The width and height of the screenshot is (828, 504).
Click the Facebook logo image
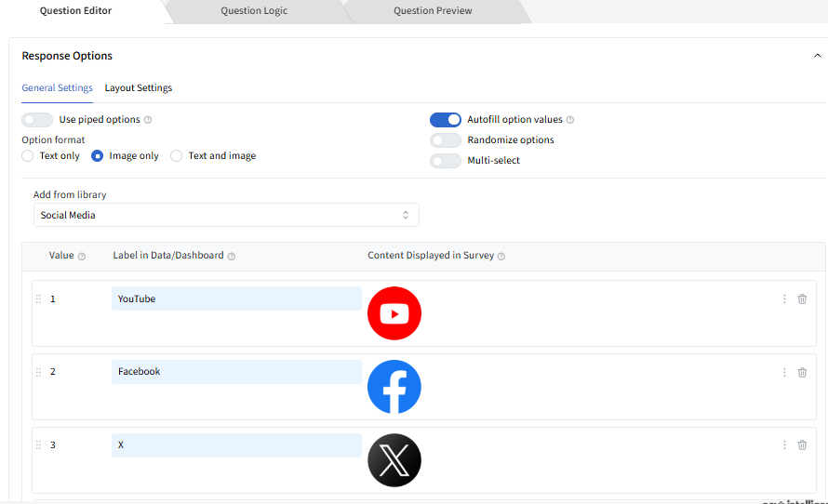[x=394, y=387]
